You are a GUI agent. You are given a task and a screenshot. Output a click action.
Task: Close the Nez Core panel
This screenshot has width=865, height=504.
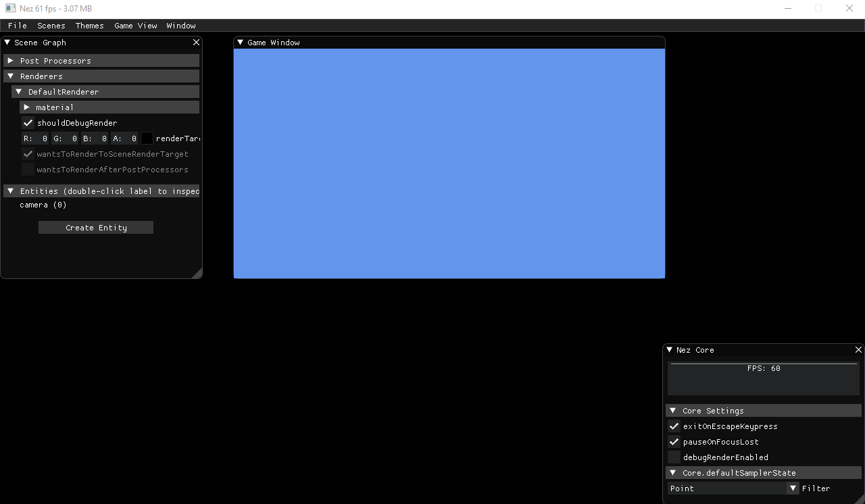[x=858, y=350]
